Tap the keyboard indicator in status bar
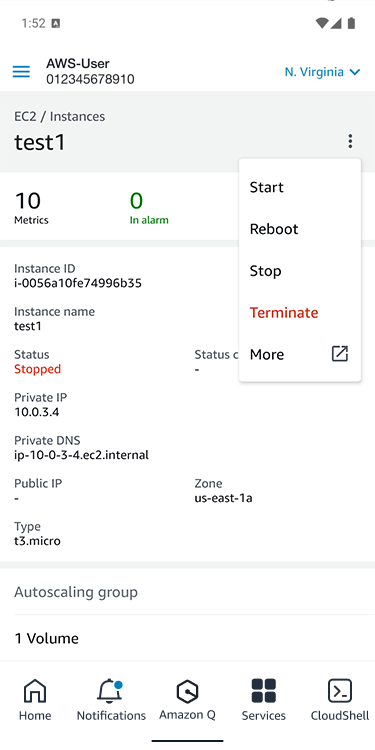 click(55, 23)
